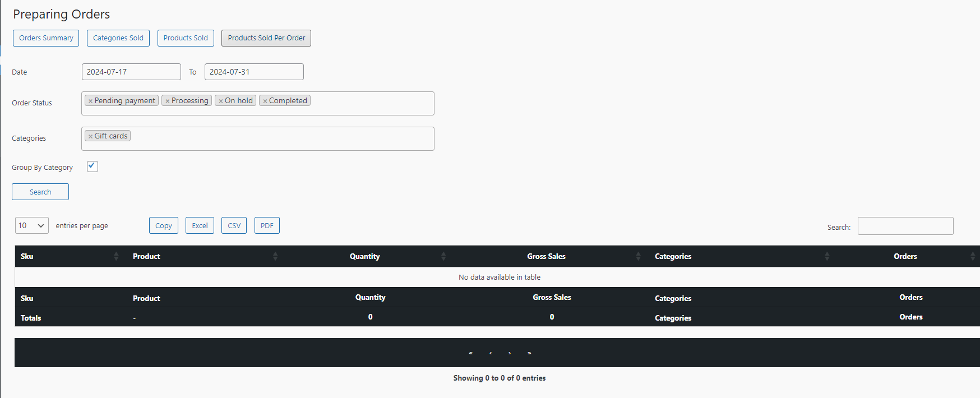Open the entries per page dropdown

click(32, 225)
